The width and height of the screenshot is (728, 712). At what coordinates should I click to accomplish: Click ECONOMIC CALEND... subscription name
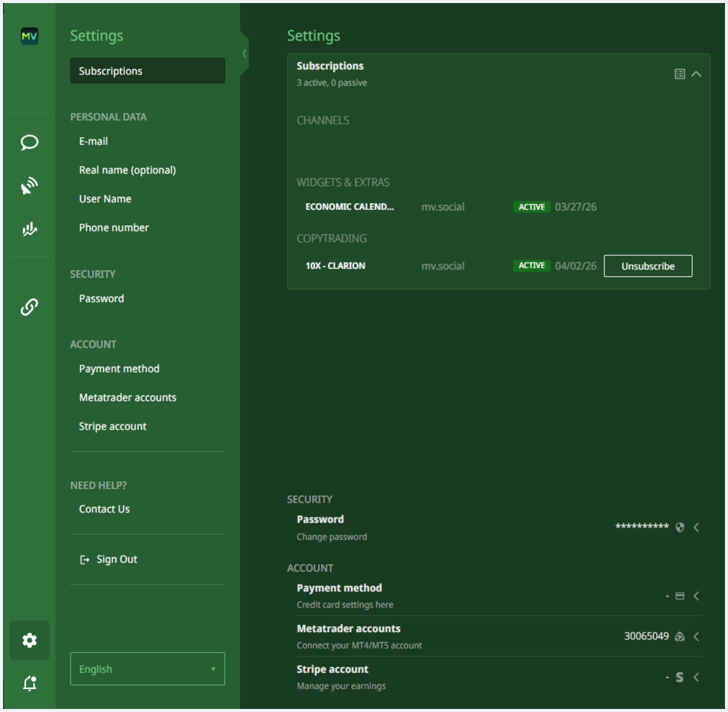click(349, 207)
